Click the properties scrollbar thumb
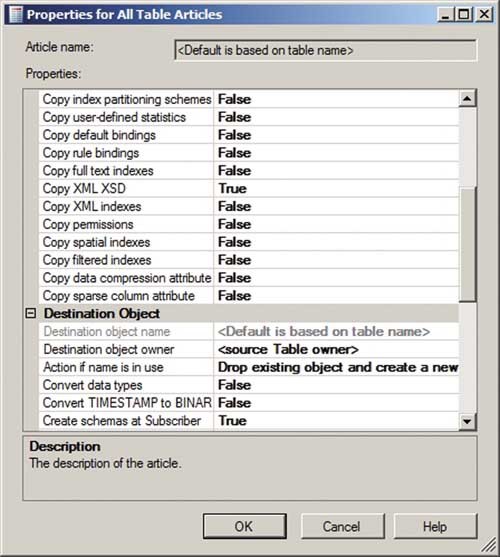500x557 pixels. (467, 245)
